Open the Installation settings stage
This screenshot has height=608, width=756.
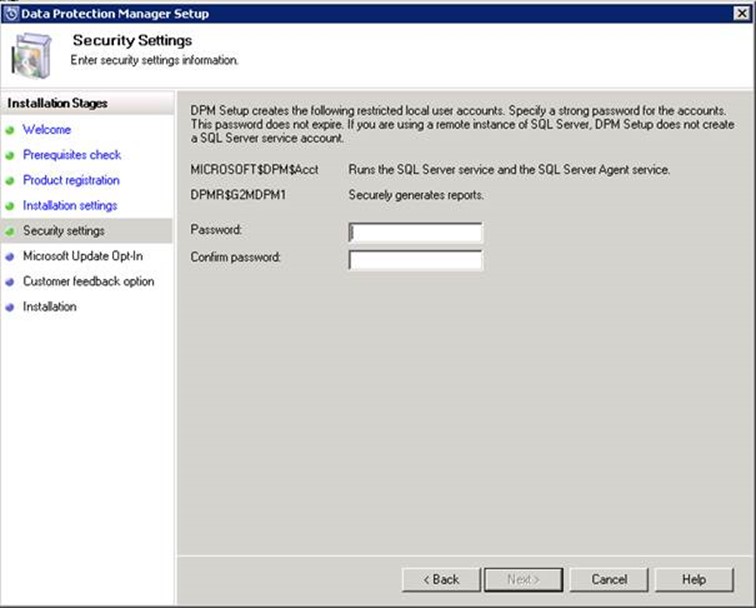point(70,205)
